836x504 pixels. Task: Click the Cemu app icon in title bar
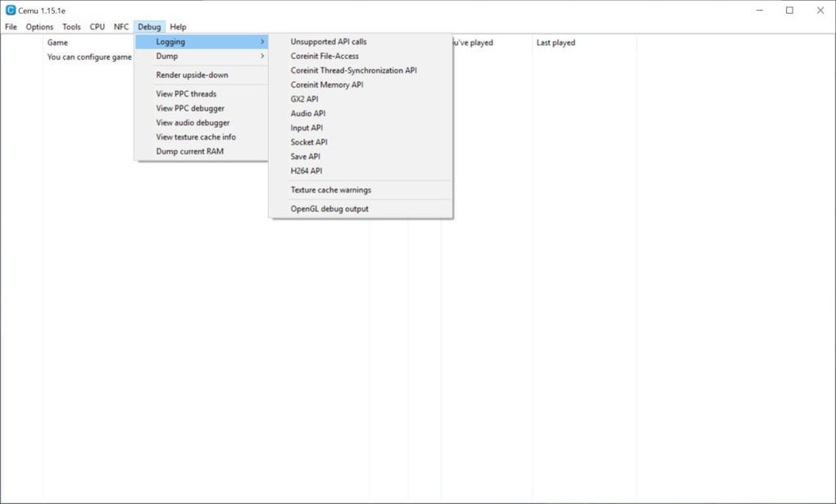(10, 10)
